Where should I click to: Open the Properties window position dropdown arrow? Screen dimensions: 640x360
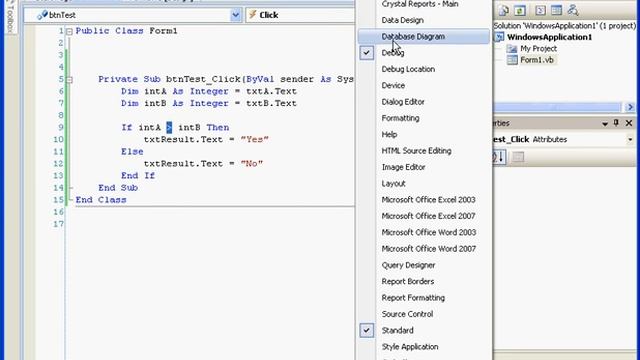[604, 123]
